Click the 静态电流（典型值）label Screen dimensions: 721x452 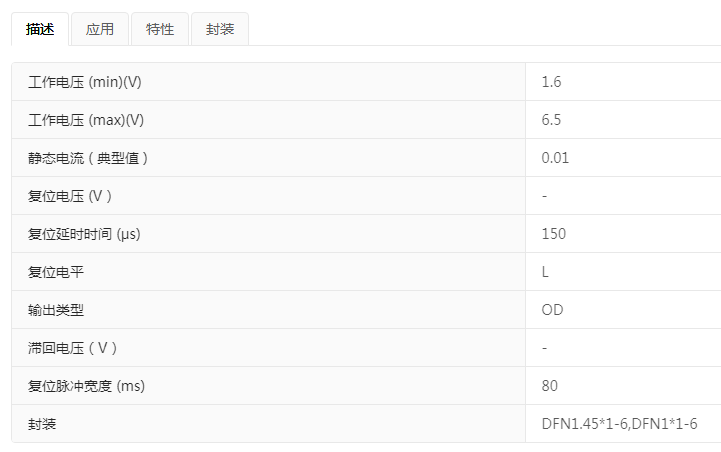tap(90, 158)
